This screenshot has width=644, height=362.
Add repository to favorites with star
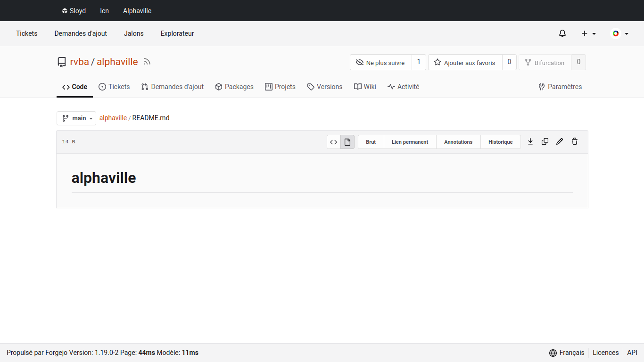pyautogui.click(x=465, y=63)
